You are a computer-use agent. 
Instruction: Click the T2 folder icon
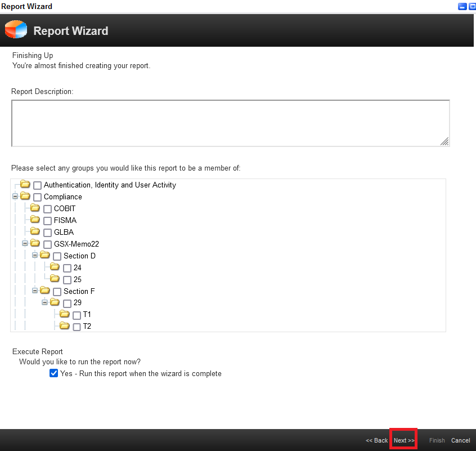(x=65, y=326)
